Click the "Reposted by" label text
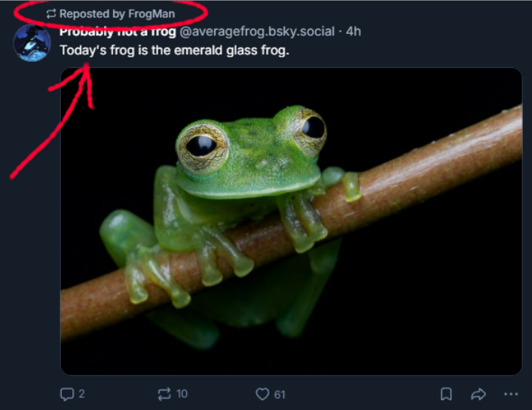532x410 pixels. tap(92, 14)
